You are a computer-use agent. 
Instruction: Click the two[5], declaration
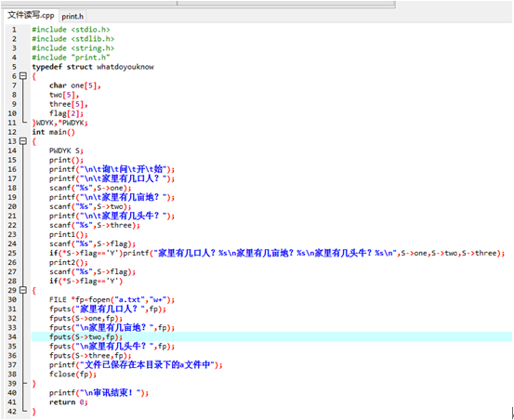(64, 95)
